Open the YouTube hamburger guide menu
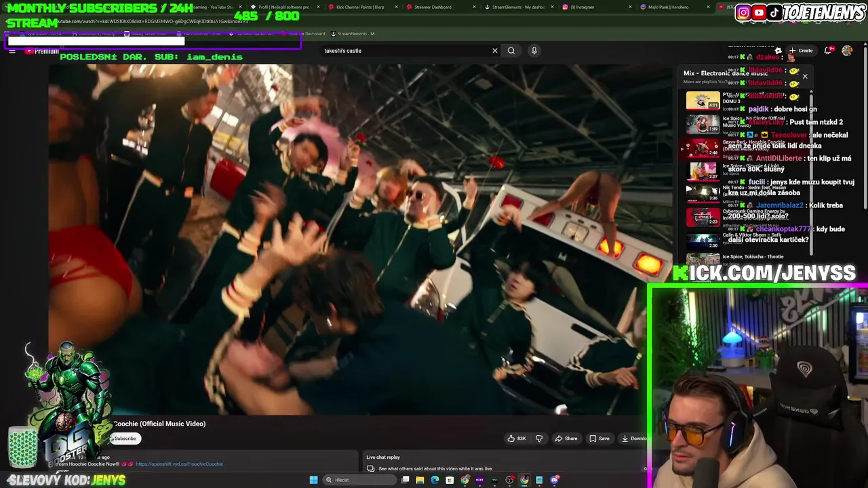The image size is (868, 488). click(x=12, y=51)
